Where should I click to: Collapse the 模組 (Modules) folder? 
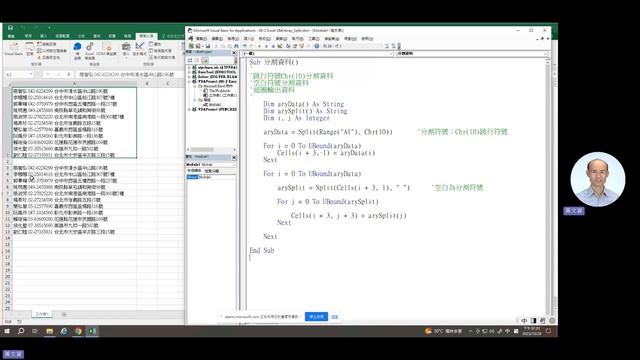click(194, 100)
